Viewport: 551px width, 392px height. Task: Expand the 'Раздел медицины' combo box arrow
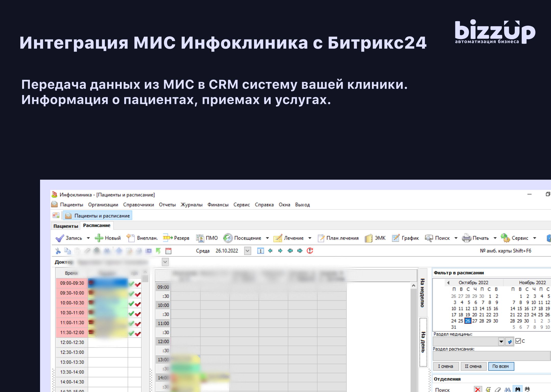[501, 341]
